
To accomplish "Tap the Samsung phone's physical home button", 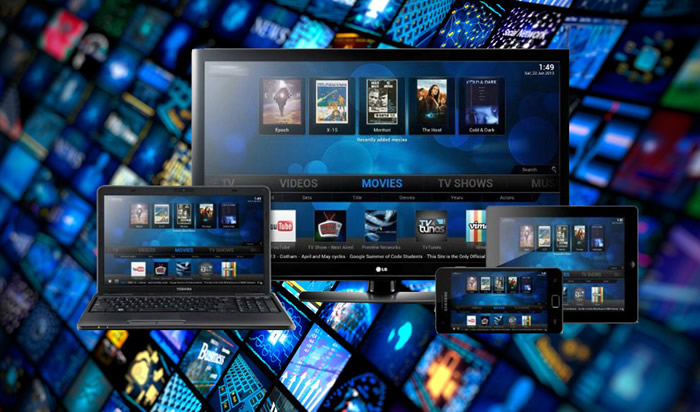I will coord(555,301).
